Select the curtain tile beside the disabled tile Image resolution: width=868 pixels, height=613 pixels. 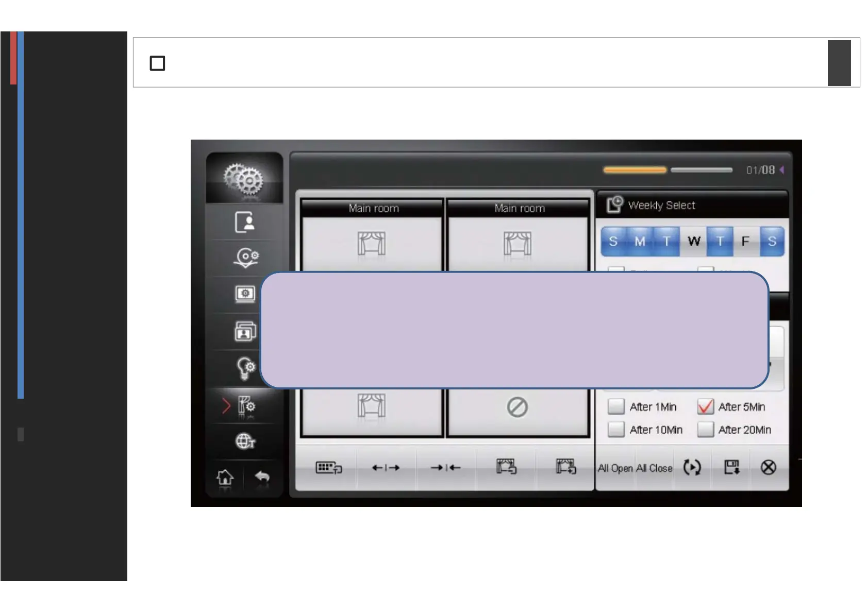coord(372,412)
